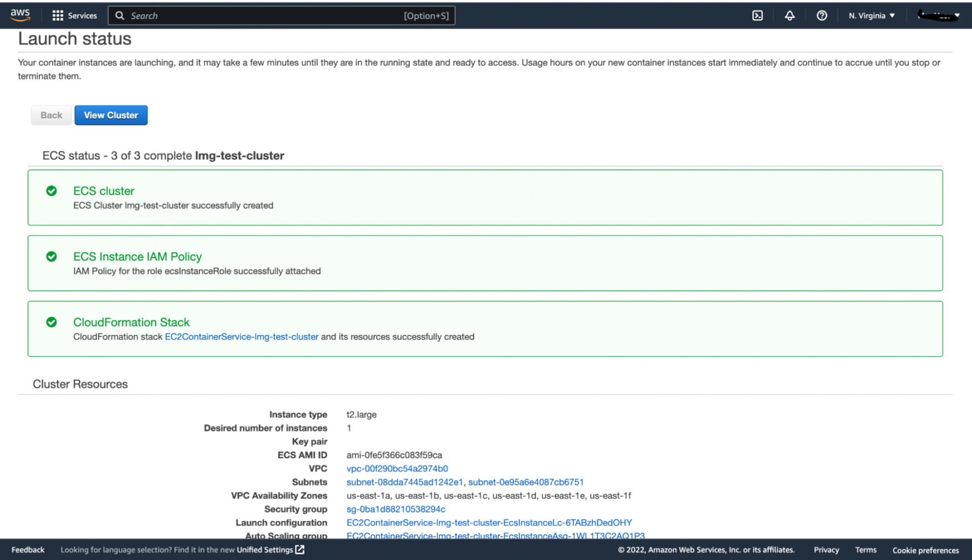Click the ECS cluster success checkmark icon
This screenshot has width=972, height=560.
51,191
